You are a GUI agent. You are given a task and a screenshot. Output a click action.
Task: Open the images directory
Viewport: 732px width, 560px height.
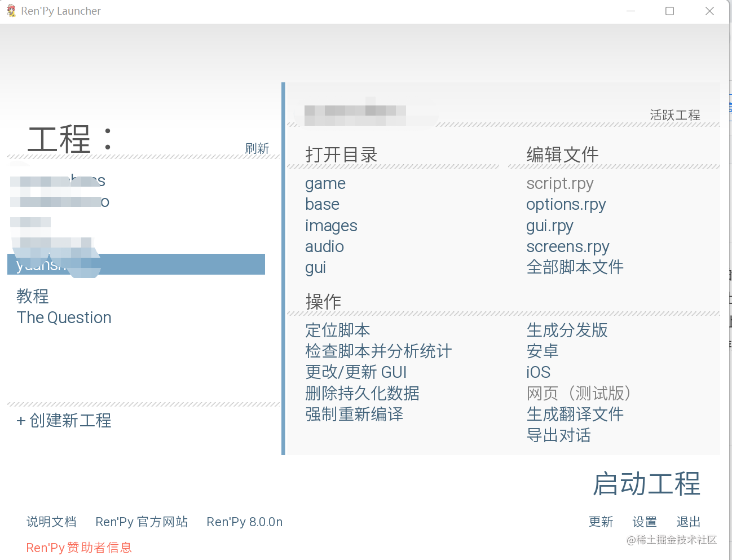[331, 225]
